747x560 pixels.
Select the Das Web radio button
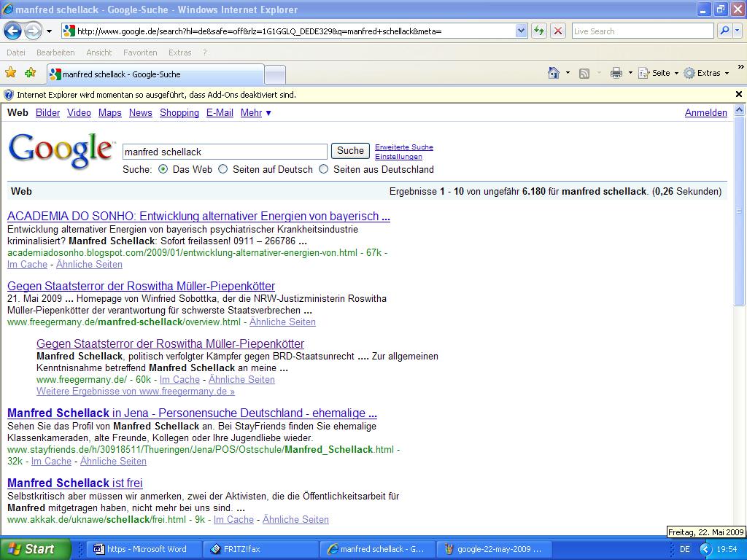click(x=163, y=169)
